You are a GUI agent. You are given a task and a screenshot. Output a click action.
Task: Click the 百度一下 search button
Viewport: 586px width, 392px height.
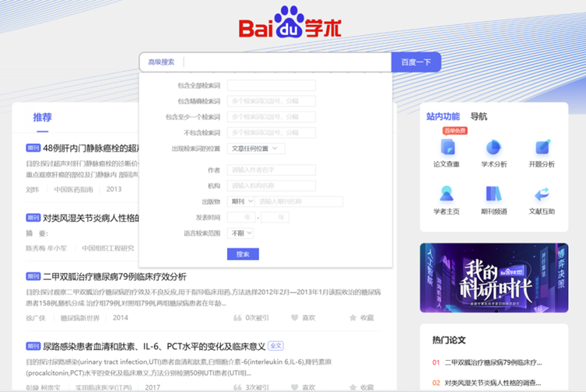pyautogui.click(x=416, y=62)
